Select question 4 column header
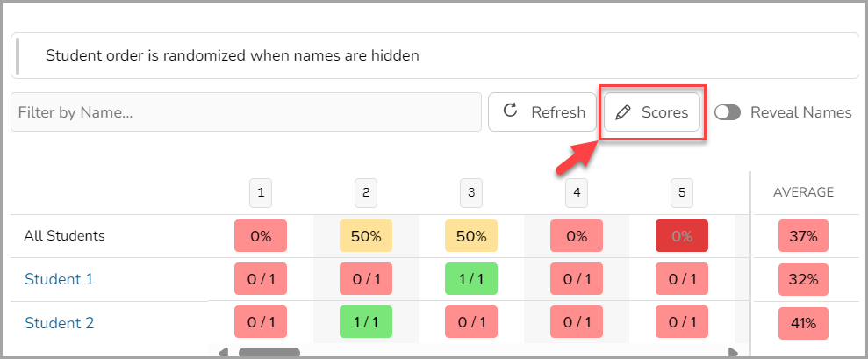Image resolution: width=868 pixels, height=359 pixels. point(577,193)
